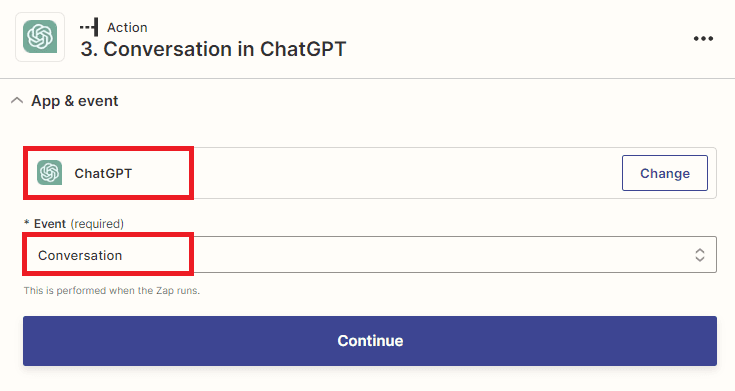This screenshot has height=391, width=735.
Task: Click the asterisk before the Event label
Action: click(27, 223)
